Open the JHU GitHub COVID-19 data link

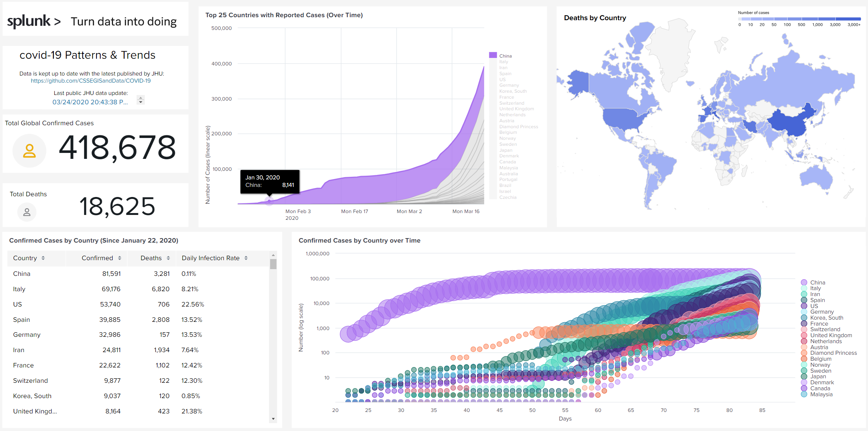pos(91,80)
